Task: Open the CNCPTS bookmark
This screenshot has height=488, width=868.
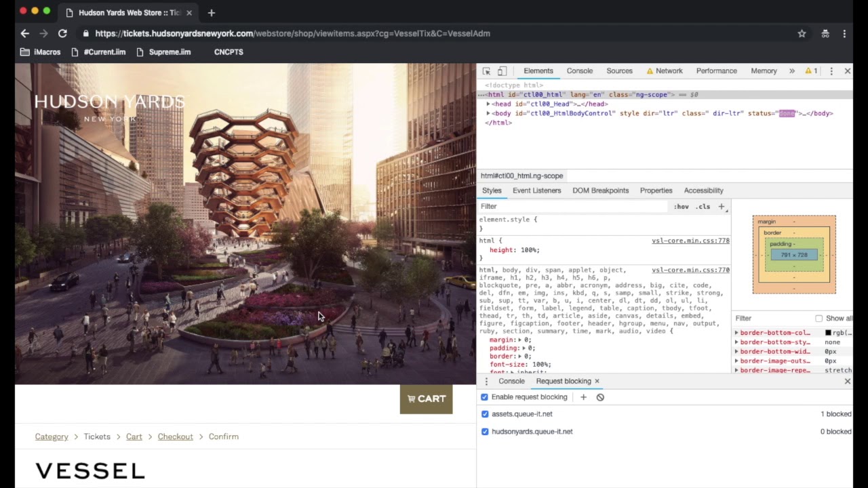Action: pos(229,52)
